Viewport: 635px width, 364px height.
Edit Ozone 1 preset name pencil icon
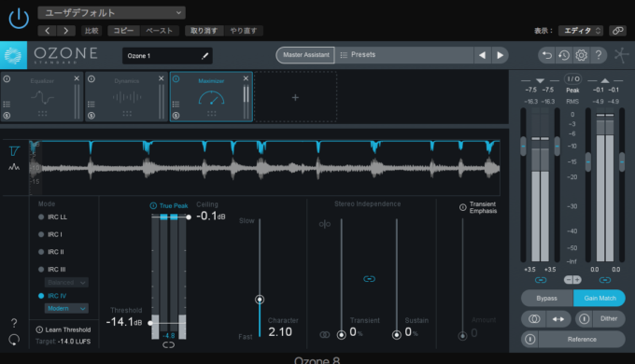tap(205, 56)
